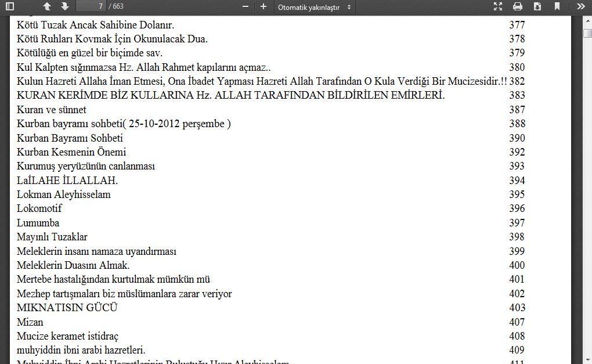Print the document
The width and height of the screenshot is (592, 364).
point(517,6)
